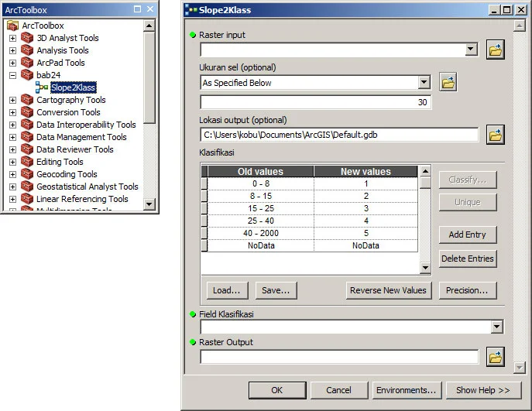Click old value cell 25 - 40
This screenshot has height=411, width=532.
[261, 221]
